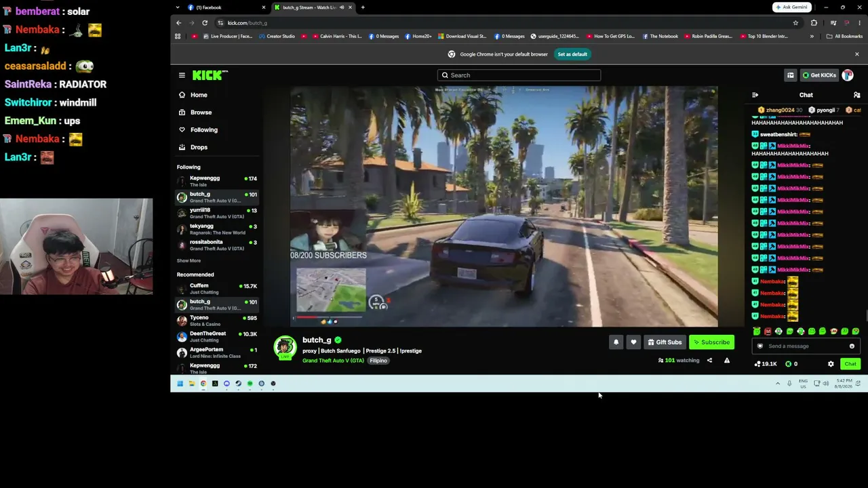This screenshot has height=488, width=868.
Task: Bookmark this page with star icon
Action: point(795,23)
